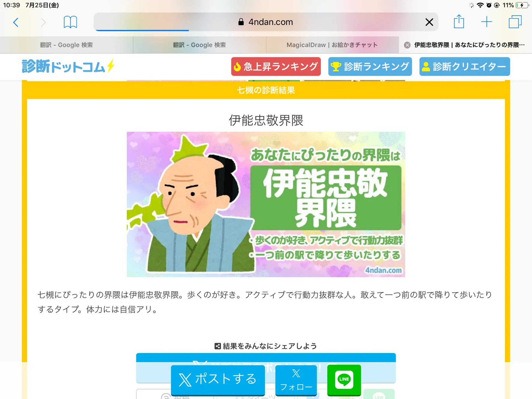Add a new tab with plus icon
The height and width of the screenshot is (399, 532).
point(486,22)
